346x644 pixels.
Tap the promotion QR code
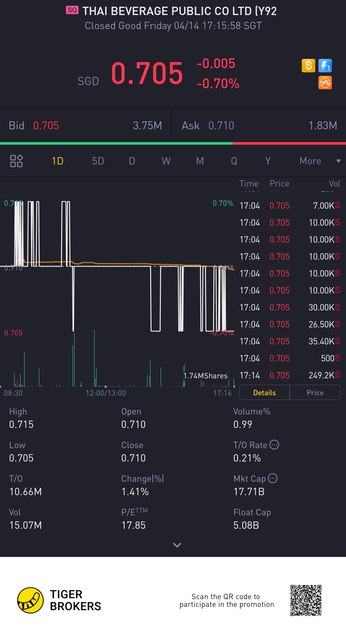[306, 600]
